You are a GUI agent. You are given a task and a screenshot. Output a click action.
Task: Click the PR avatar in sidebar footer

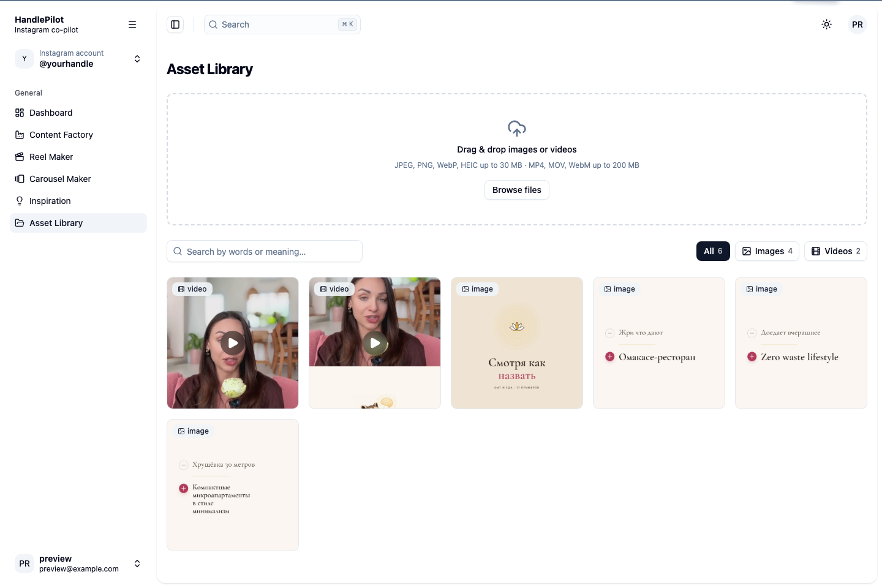[24, 563]
